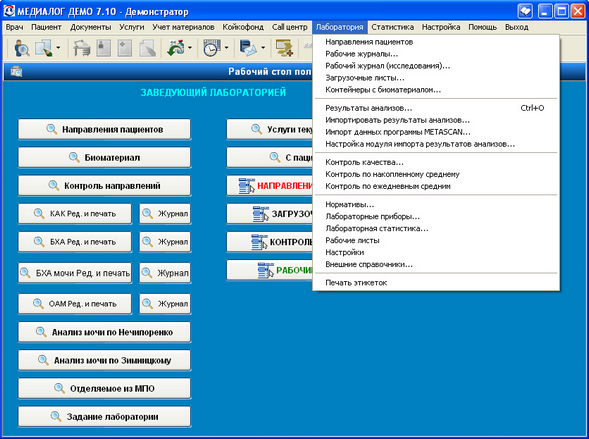Select Контейнеры с биоматериалом… entry
This screenshot has width=589, height=439.
[x=436, y=90]
